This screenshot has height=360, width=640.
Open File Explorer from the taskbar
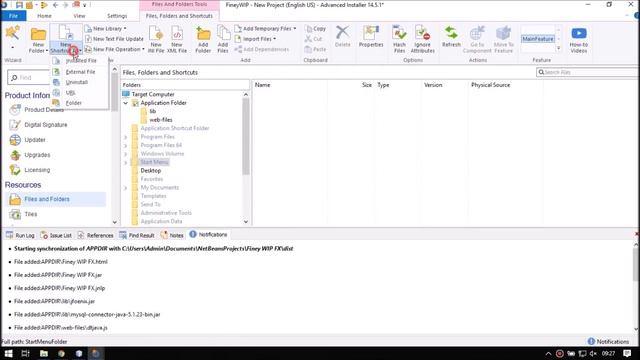point(44,353)
